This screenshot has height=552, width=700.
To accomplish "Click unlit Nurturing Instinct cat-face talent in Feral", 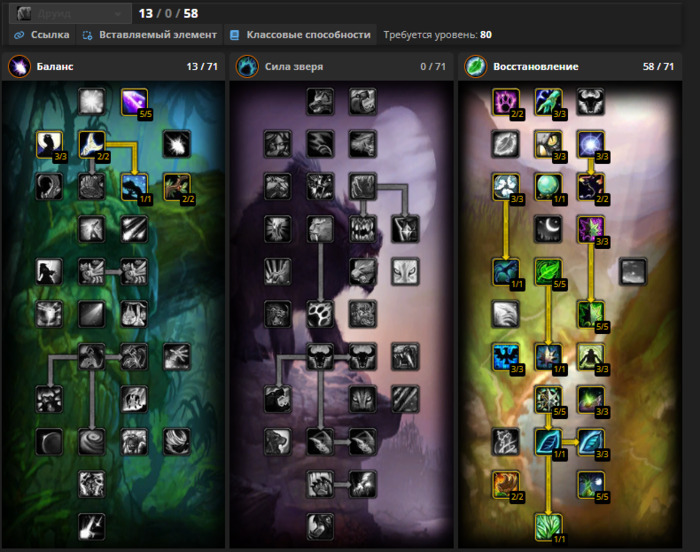I will (x=405, y=272).
